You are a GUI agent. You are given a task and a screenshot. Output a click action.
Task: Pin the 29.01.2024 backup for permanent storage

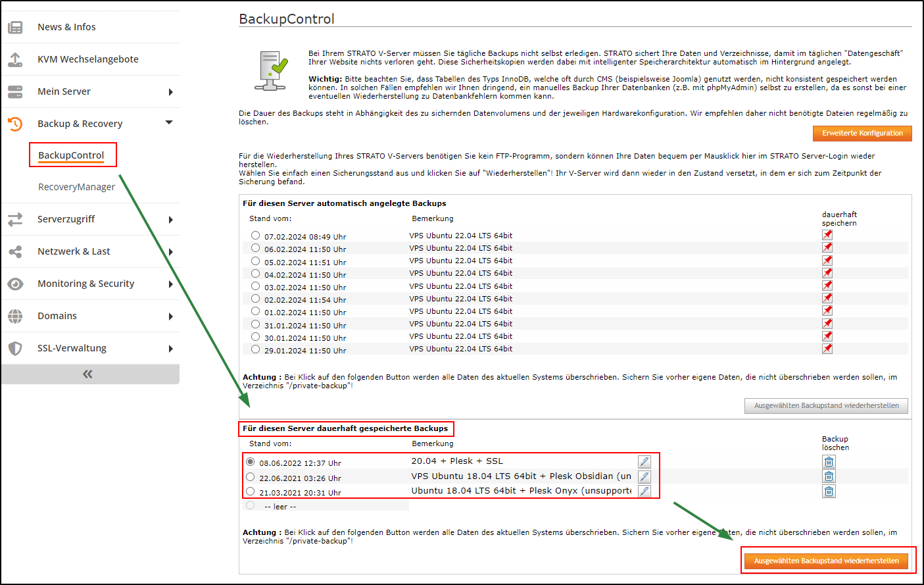(x=827, y=349)
